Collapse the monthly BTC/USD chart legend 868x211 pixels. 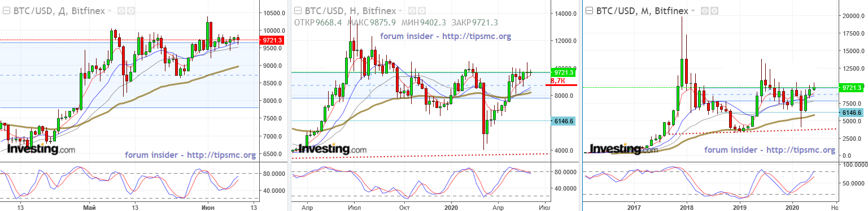589,11
